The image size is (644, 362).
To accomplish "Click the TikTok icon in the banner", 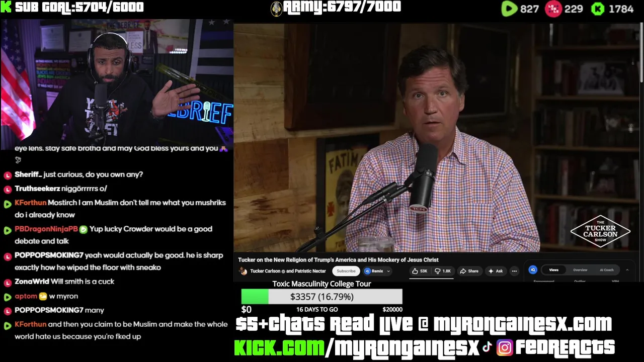I will click(487, 347).
